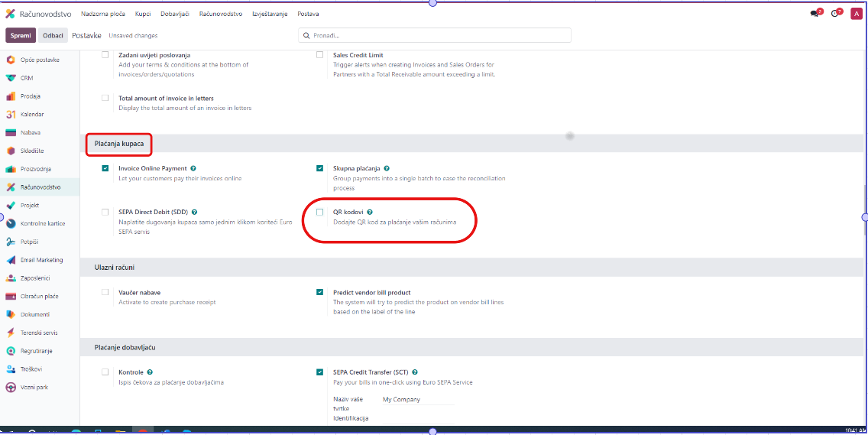Click the Kalendar icon in sidebar

coord(11,115)
